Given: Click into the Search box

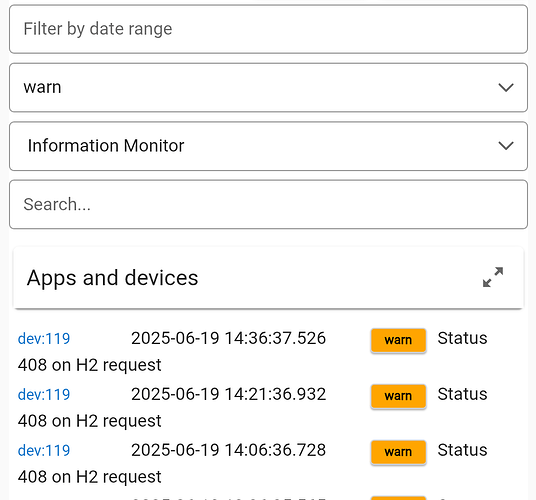Looking at the screenshot, I should click(x=268, y=204).
